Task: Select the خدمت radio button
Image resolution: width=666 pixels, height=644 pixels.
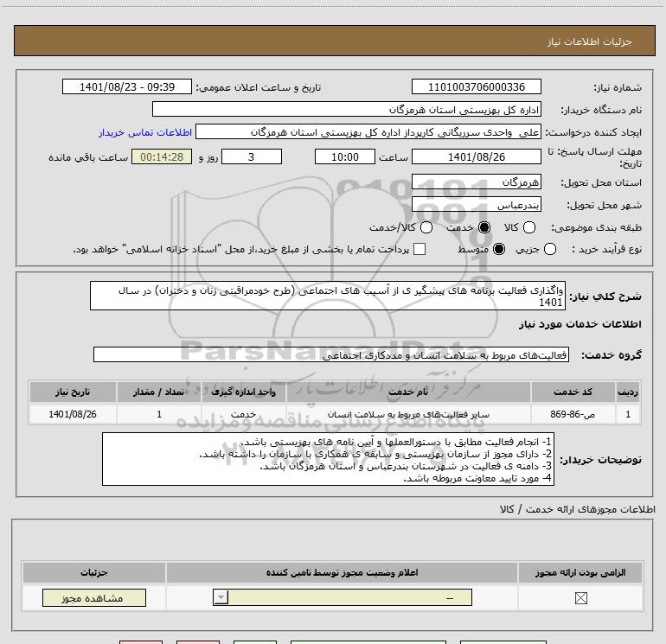Action: click(x=483, y=227)
